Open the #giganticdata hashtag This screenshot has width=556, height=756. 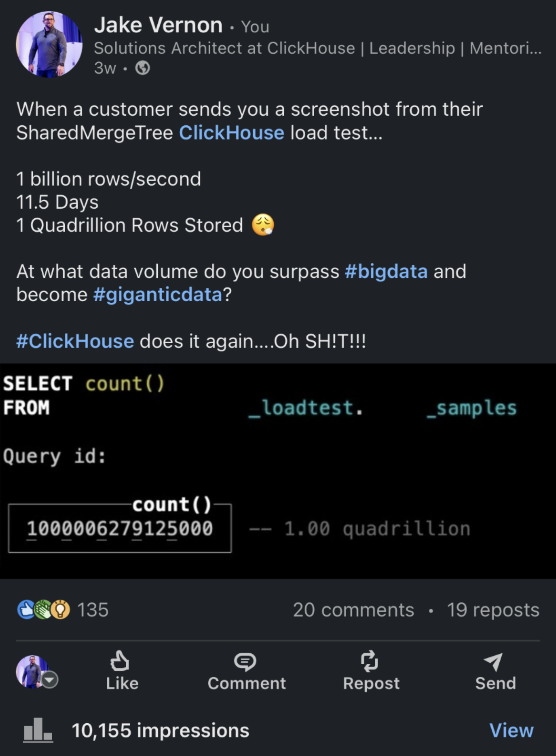point(158,295)
